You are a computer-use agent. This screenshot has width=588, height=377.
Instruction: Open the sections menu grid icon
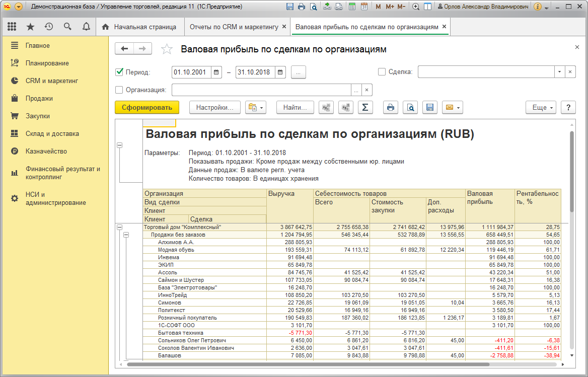[x=12, y=27]
